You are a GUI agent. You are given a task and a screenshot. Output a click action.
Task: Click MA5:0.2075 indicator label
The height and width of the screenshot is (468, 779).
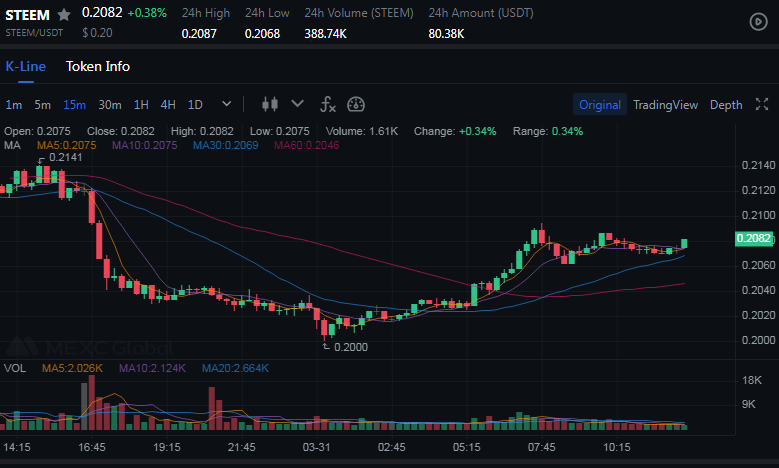[67, 145]
